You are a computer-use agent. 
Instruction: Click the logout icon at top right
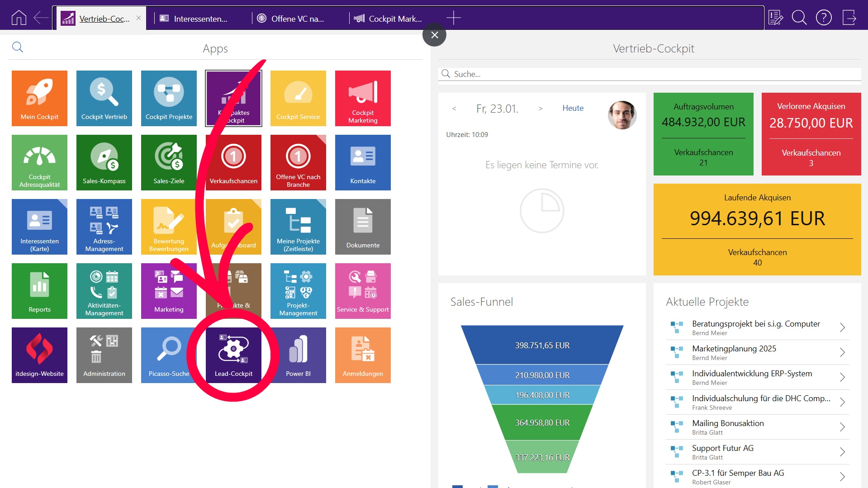pos(849,18)
